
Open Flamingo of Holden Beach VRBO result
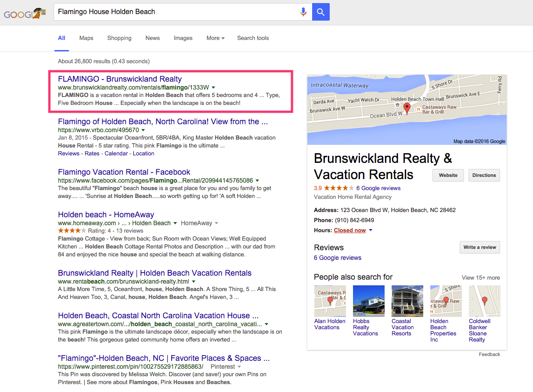pos(163,122)
